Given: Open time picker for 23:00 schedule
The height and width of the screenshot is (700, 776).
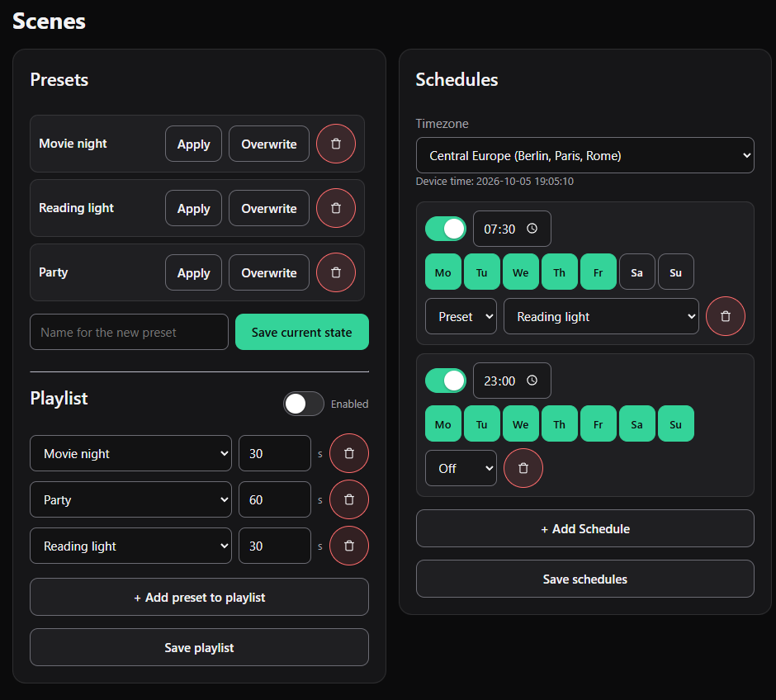Looking at the screenshot, I should [532, 381].
